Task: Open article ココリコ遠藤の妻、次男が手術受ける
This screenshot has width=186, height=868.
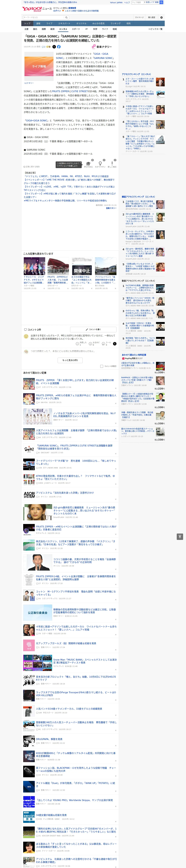Action: pyautogui.click(x=84, y=561)
